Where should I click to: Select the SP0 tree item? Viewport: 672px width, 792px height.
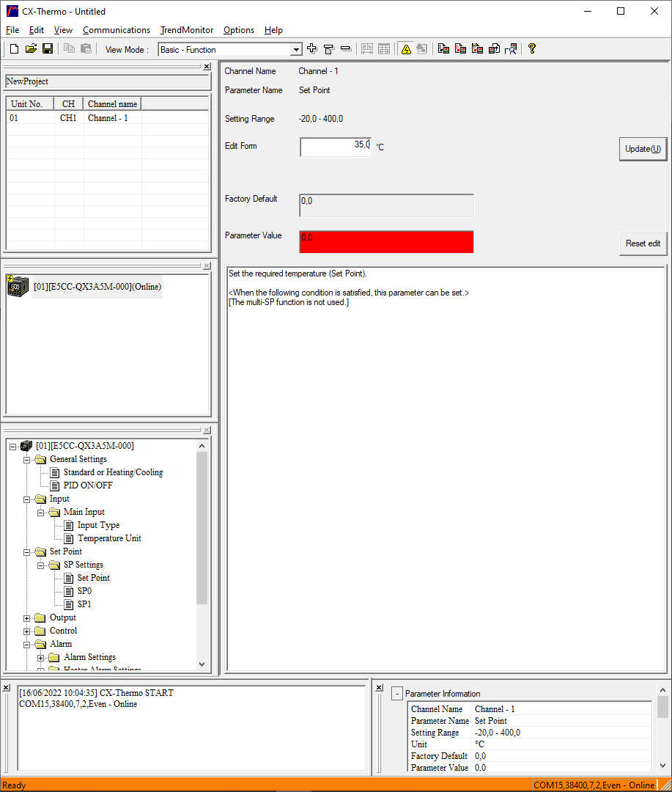pos(84,591)
